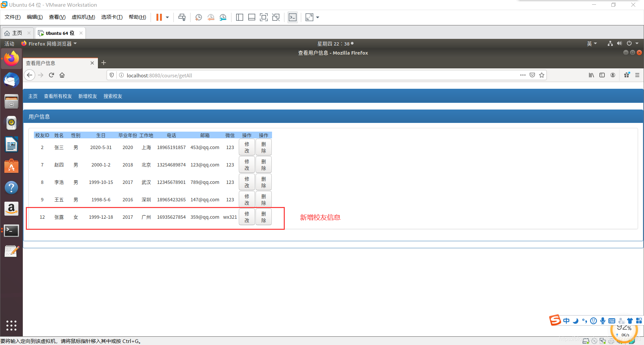
Task: Click the thumbnail bar view icon
Action: point(252,17)
